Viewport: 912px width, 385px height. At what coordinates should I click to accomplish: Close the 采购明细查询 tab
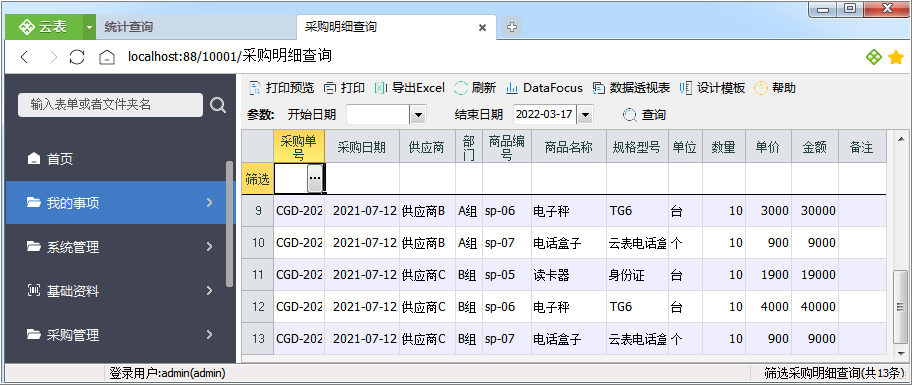[x=482, y=27]
